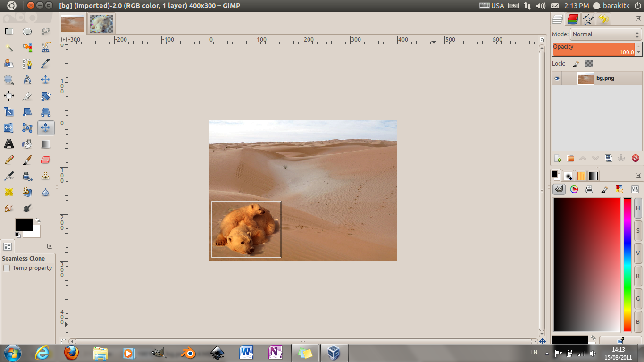This screenshot has width=644, height=362.
Task: Open the layer Mode dropdown showing Normal
Action: click(x=606, y=34)
